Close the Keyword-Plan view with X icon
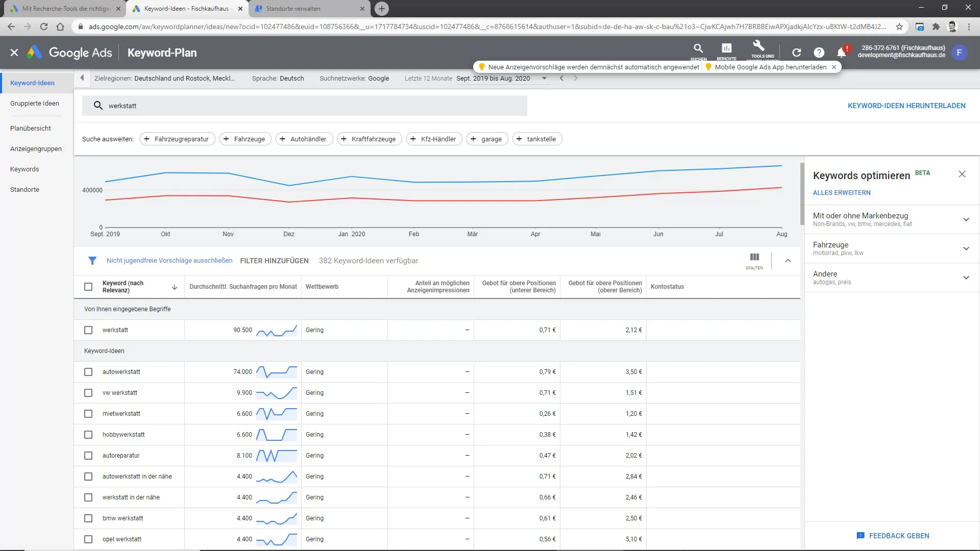 (x=14, y=53)
